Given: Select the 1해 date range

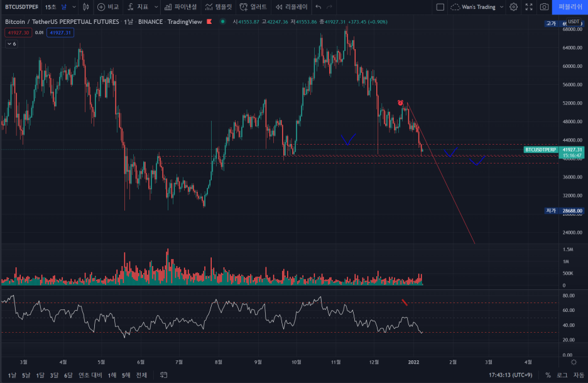Looking at the screenshot, I should 112,375.
